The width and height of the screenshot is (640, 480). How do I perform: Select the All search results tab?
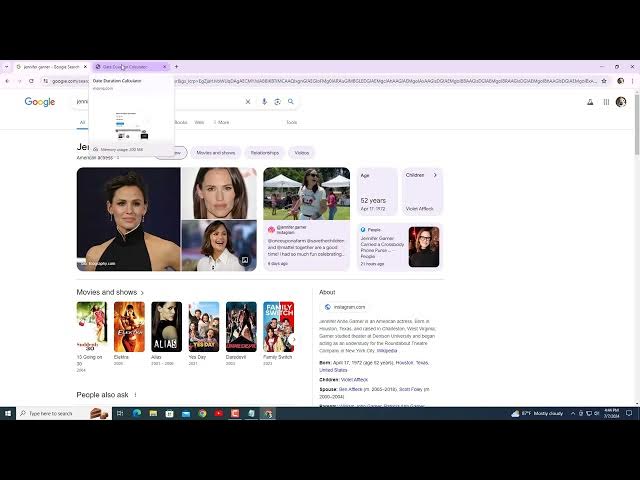pyautogui.click(x=82, y=122)
